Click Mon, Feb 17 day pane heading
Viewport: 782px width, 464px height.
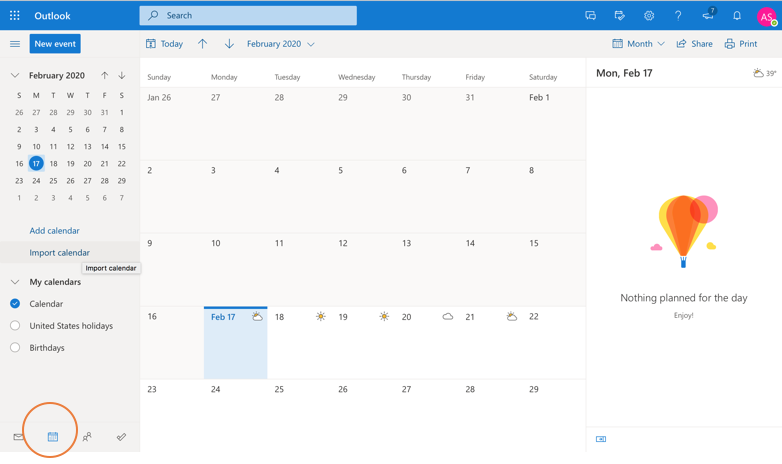click(624, 73)
